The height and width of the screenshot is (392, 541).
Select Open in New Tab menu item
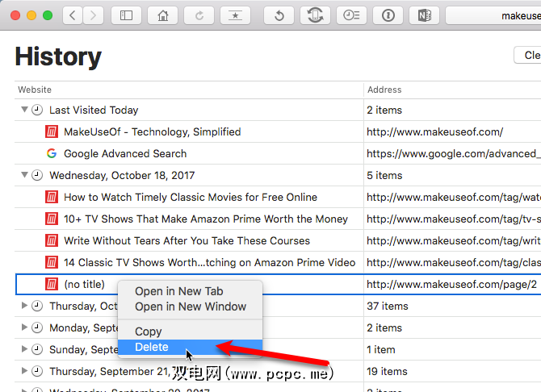[x=178, y=291]
